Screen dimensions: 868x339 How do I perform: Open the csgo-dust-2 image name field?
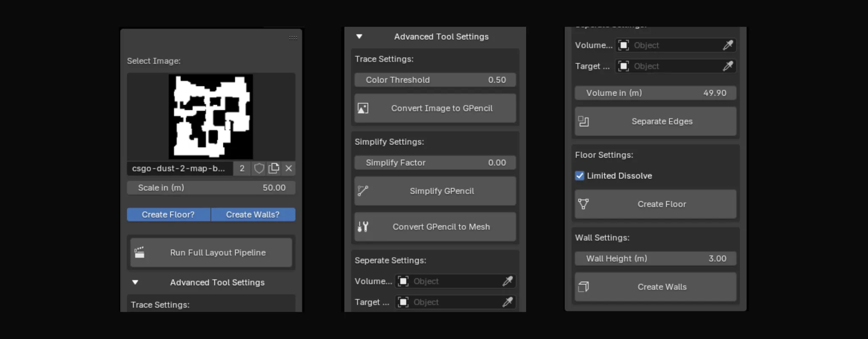179,169
